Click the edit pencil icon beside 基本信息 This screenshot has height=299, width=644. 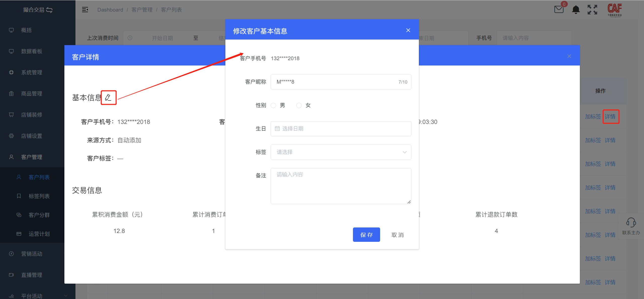pyautogui.click(x=108, y=97)
